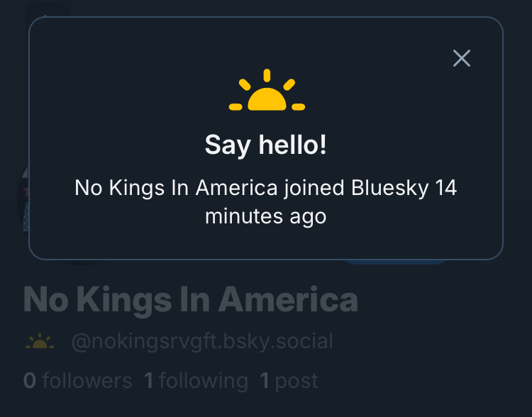Open the 0 followers list

(78, 381)
